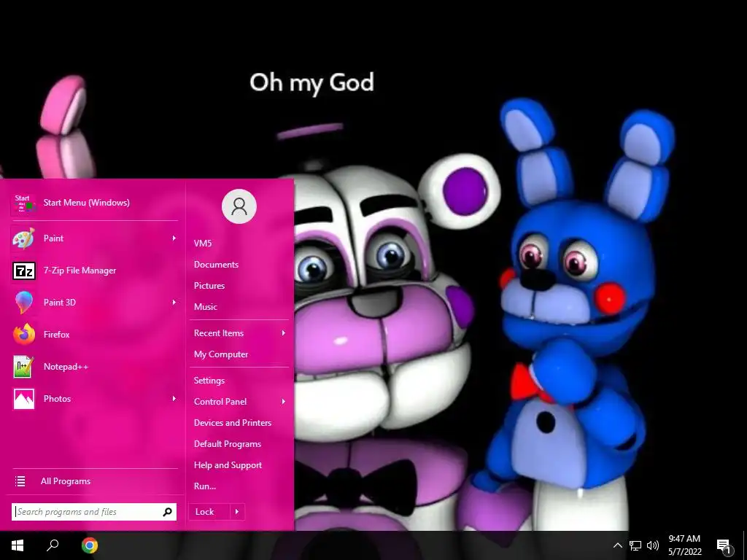Viewport: 747px width, 560px height.
Task: Click the user account avatar picture
Action: 239,206
